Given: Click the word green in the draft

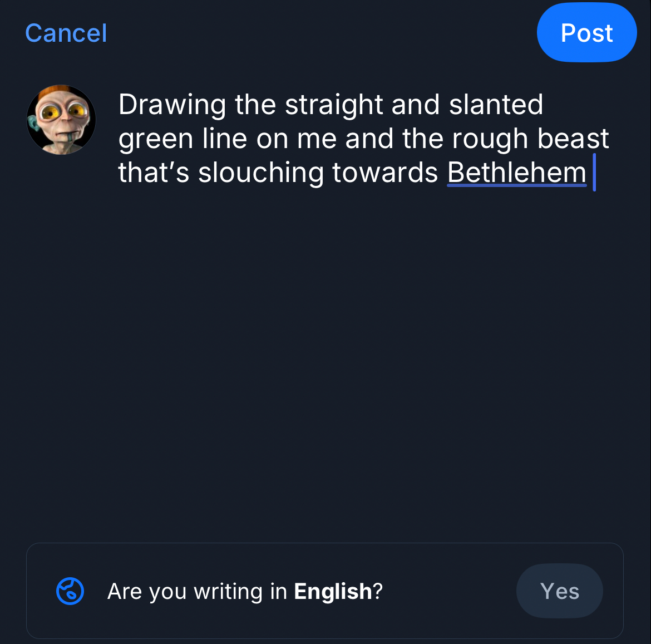Looking at the screenshot, I should click(x=155, y=139).
